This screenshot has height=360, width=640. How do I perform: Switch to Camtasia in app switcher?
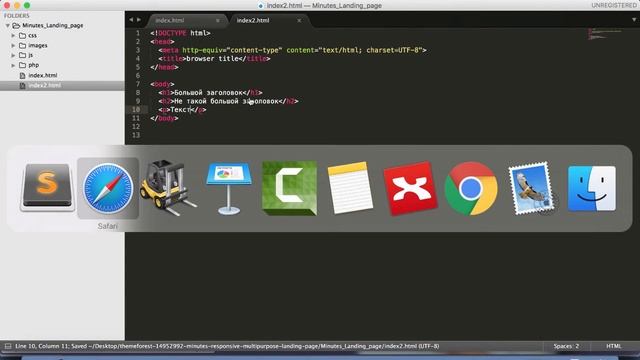click(289, 188)
